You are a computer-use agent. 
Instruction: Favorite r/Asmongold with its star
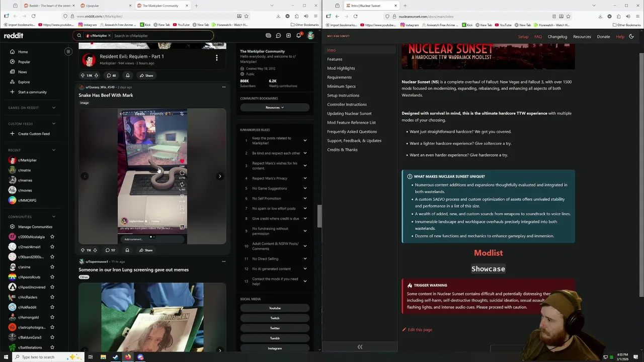click(x=52, y=317)
